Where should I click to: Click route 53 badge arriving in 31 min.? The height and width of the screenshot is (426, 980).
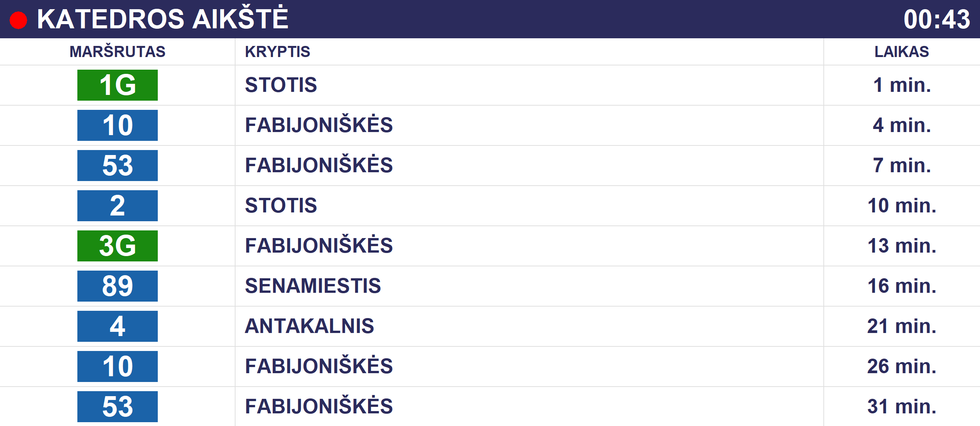point(118,406)
